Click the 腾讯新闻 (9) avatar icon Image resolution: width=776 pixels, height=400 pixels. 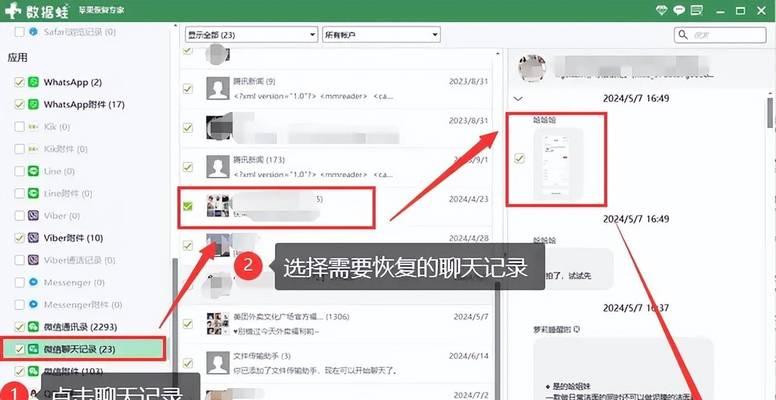pyautogui.click(x=218, y=89)
